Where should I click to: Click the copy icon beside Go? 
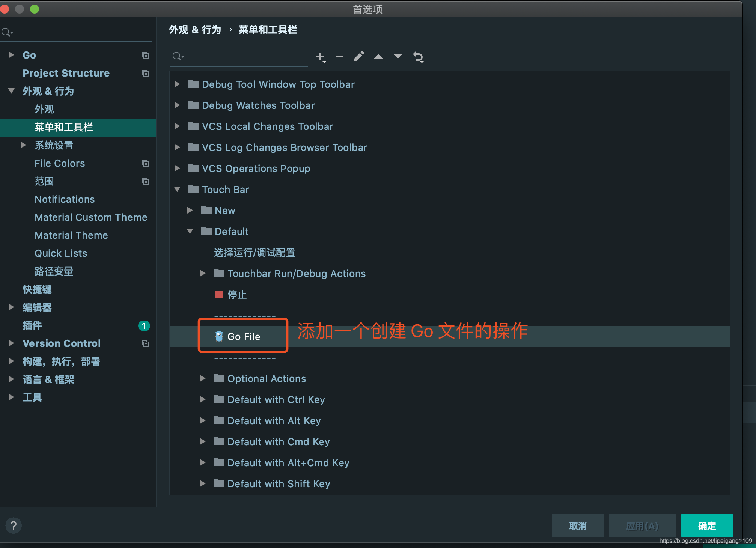click(145, 55)
